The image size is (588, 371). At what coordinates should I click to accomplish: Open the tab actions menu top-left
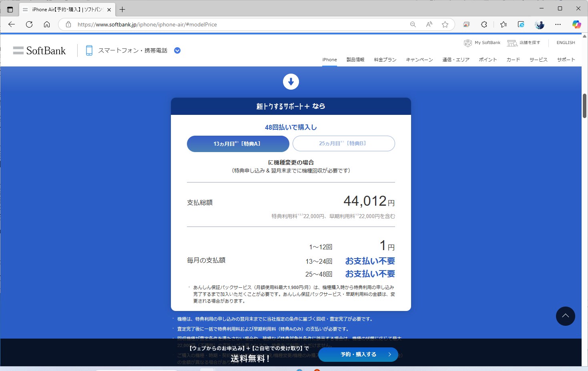pyautogui.click(x=10, y=9)
